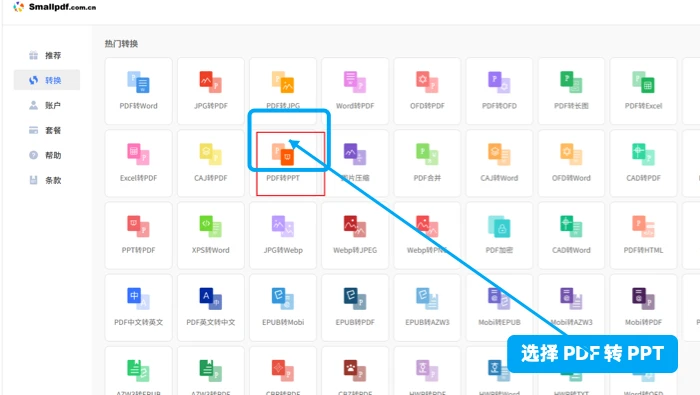The image size is (700, 395).
Task: Open the PDF转JPG converter tile
Action: [x=283, y=91]
